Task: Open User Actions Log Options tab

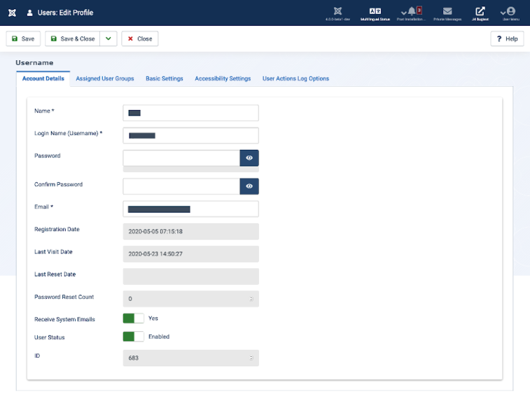Action: (295, 78)
